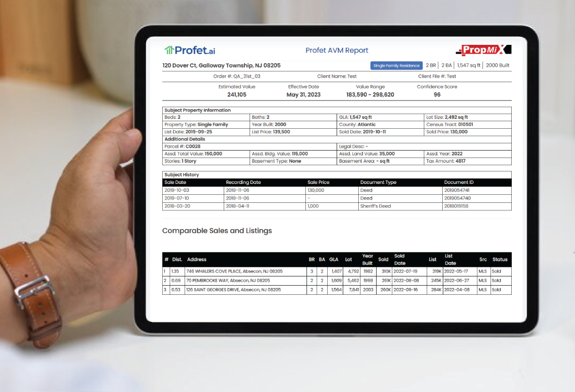Click the Single Family Residence badge
The height and width of the screenshot is (392, 575).
tap(396, 66)
